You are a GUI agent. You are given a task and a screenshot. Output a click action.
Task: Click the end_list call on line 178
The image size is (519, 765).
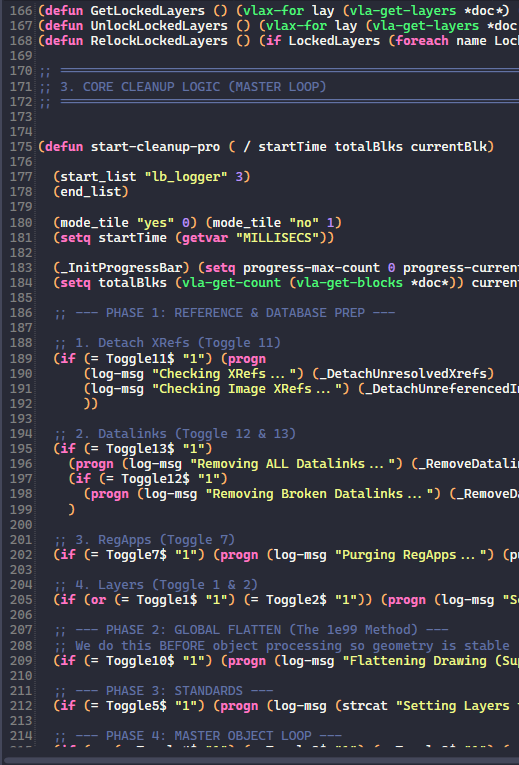coord(91,192)
